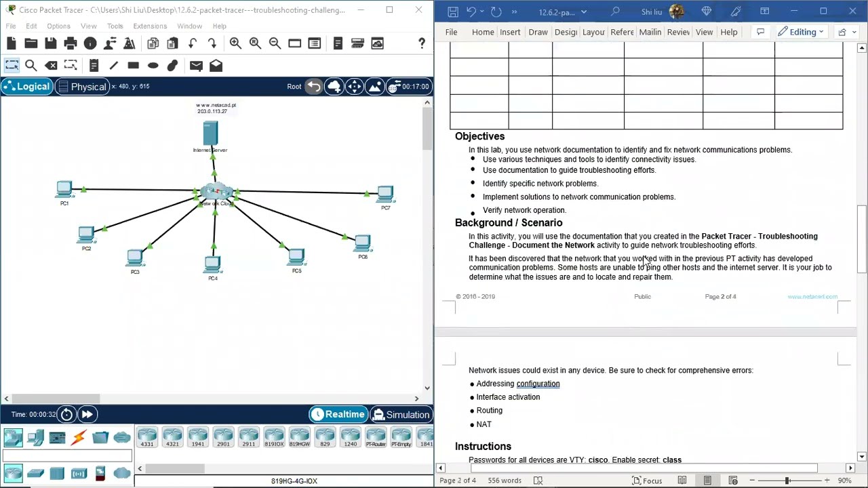Click Power Cycle Devices icon near Time
The height and width of the screenshot is (488, 868).
[66, 414]
